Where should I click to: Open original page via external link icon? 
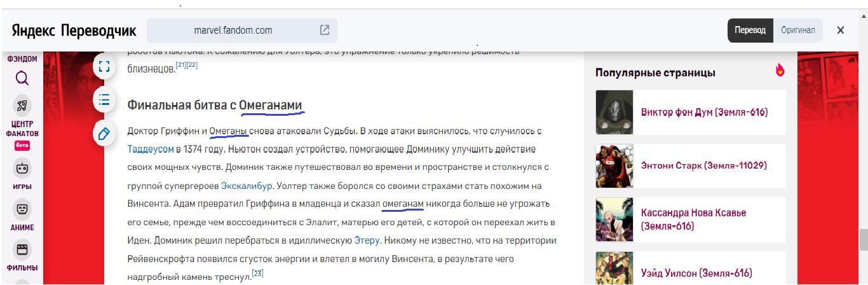click(x=324, y=30)
